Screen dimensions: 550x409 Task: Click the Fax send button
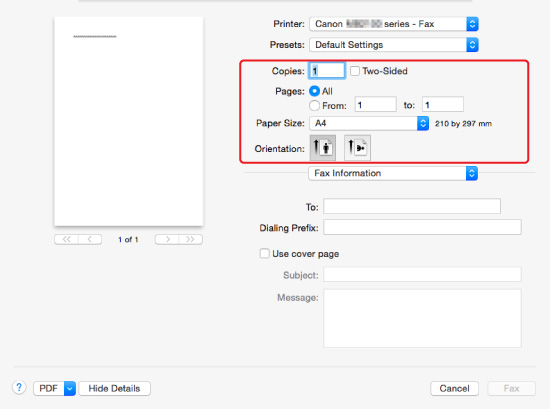(511, 388)
